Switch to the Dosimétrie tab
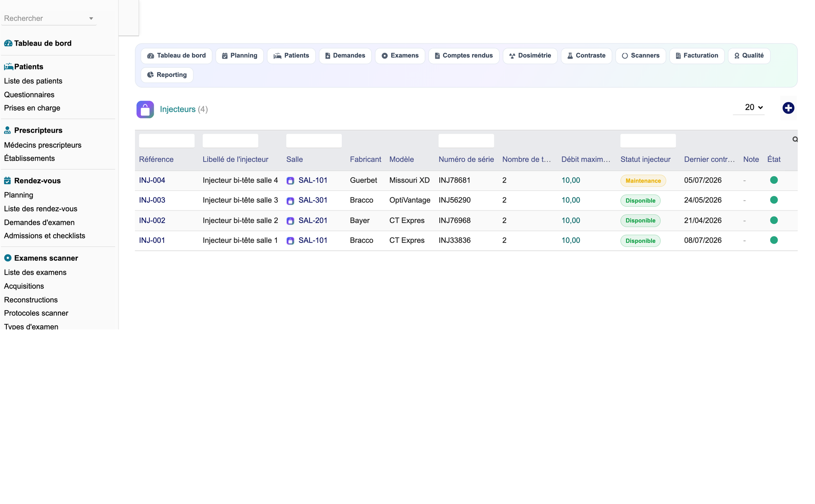 pyautogui.click(x=530, y=56)
